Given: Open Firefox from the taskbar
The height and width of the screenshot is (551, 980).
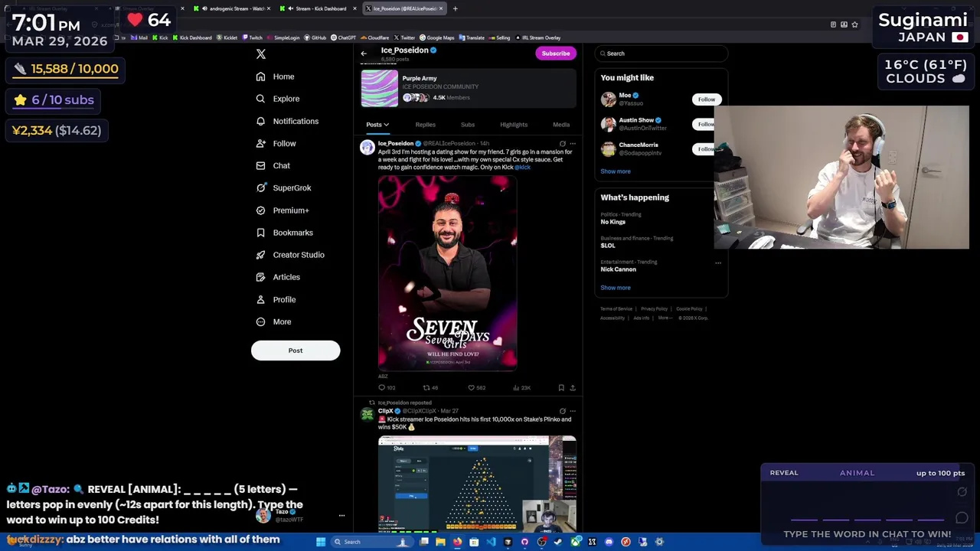Looking at the screenshot, I should pos(457,542).
